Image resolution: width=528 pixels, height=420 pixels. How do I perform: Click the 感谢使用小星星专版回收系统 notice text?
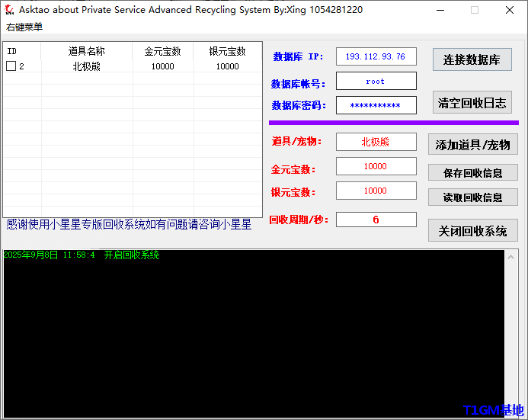(129, 224)
